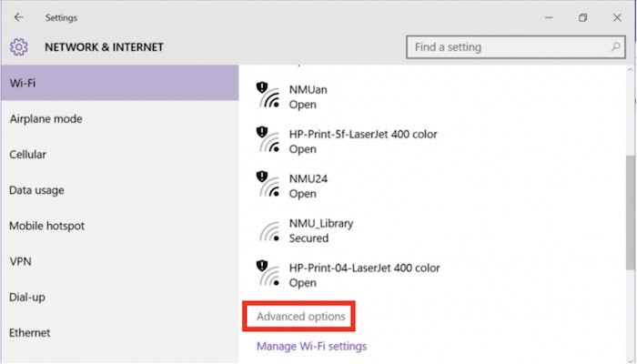Click NMUan Wi-Fi signal icon
The image size is (637, 364).
tap(268, 96)
